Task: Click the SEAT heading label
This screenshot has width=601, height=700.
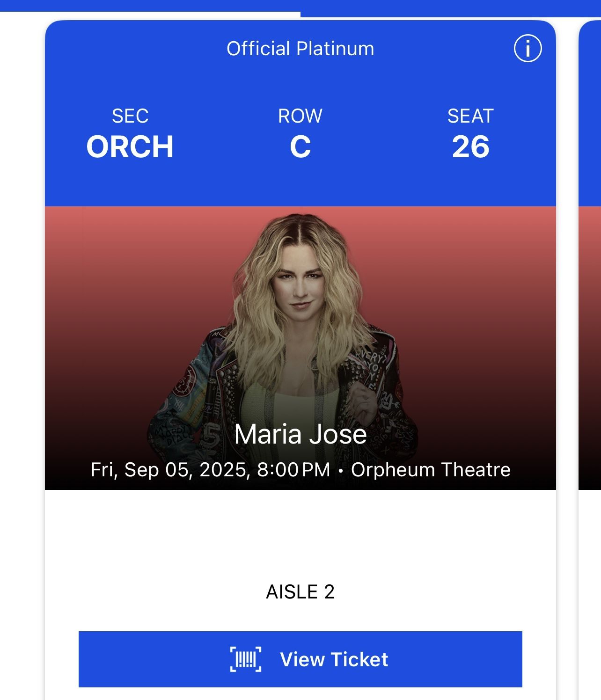Action: pyautogui.click(x=470, y=116)
